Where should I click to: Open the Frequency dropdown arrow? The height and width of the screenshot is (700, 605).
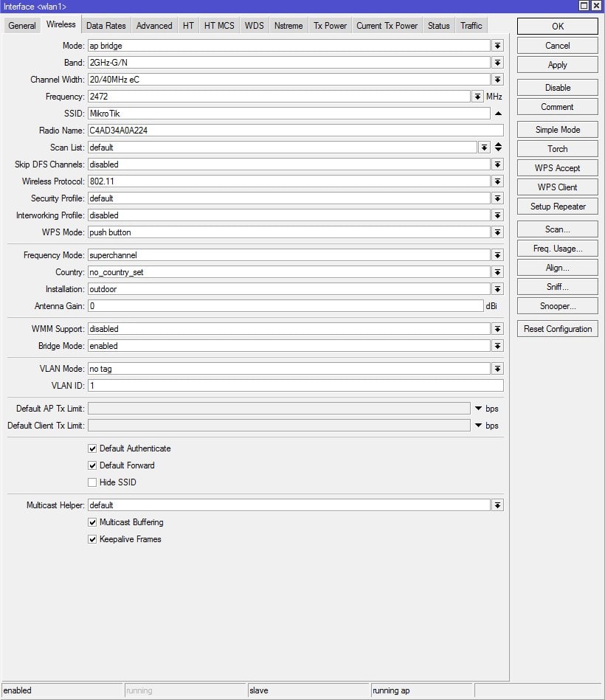[x=478, y=97]
